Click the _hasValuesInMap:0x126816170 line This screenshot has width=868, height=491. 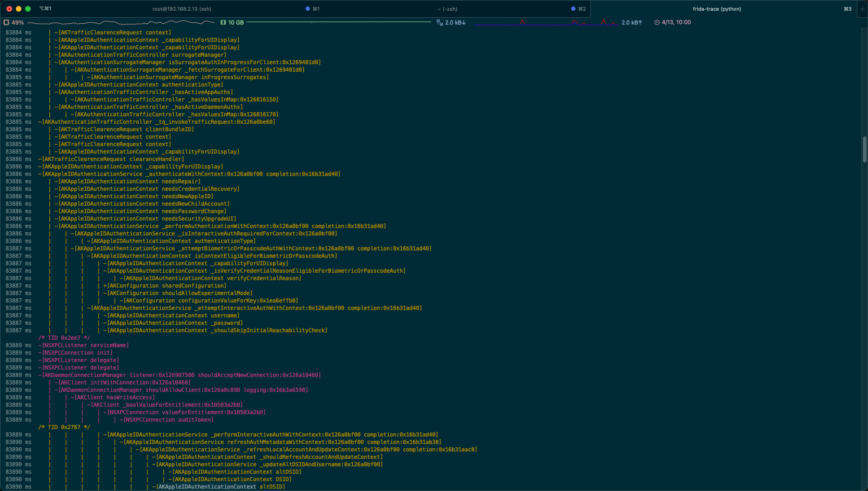[174, 114]
